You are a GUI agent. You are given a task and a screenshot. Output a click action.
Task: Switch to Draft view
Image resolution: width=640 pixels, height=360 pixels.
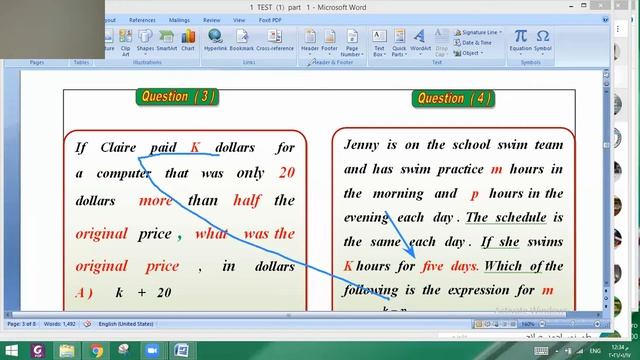tap(513, 324)
